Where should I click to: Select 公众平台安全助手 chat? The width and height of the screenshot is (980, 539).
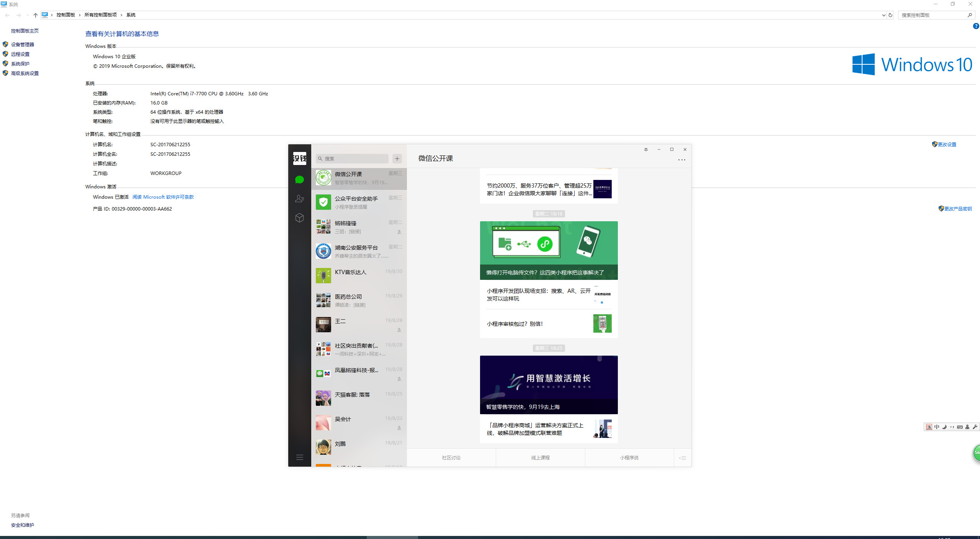[x=359, y=202]
